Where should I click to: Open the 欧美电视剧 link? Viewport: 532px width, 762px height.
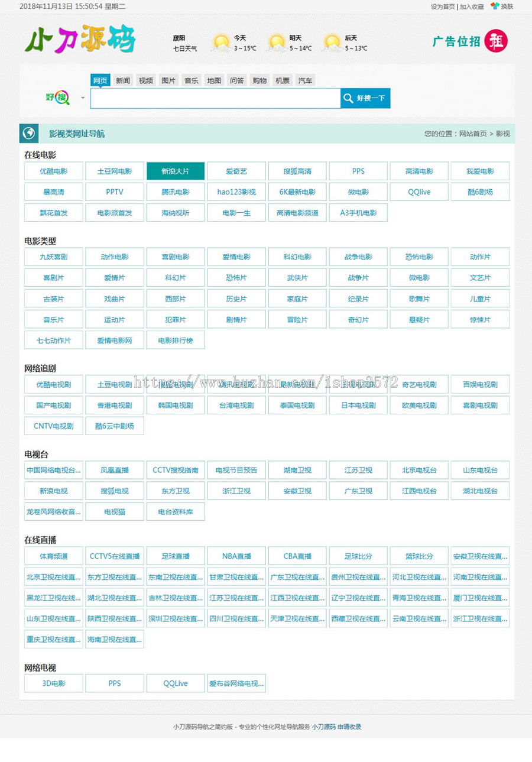coord(419,405)
